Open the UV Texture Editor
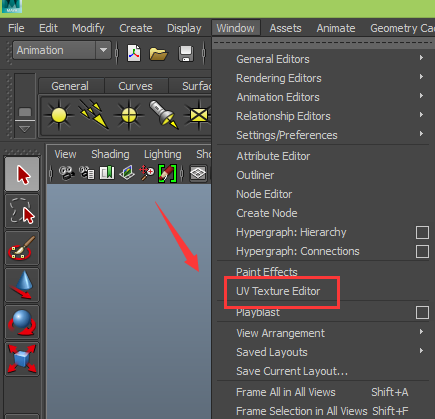Viewport: 435px width, 419px height. (x=278, y=291)
